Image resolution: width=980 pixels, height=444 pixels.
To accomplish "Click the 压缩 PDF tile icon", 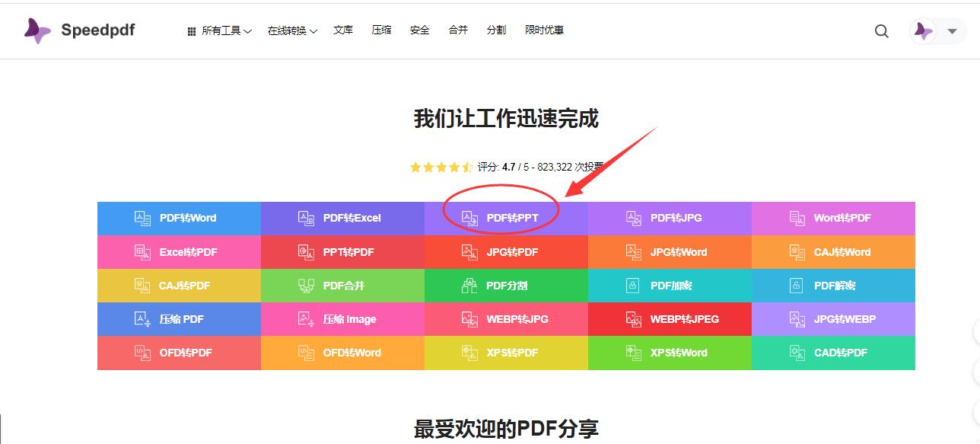I will pos(142,319).
